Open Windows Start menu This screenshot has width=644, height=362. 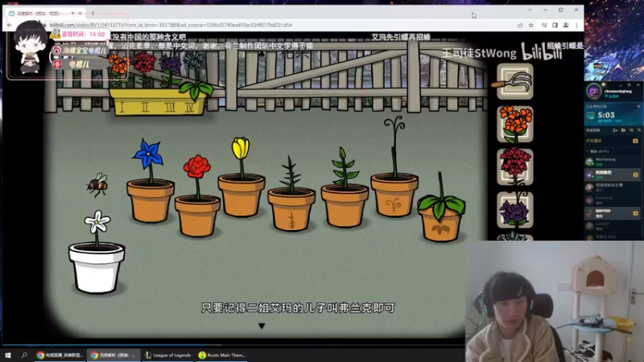(x=8, y=356)
